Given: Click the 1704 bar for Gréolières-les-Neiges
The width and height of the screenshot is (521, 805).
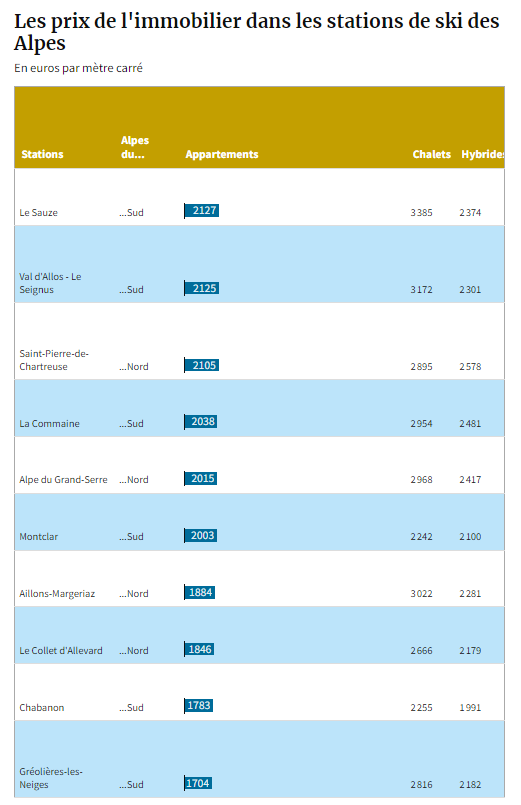Looking at the screenshot, I should click(198, 783).
